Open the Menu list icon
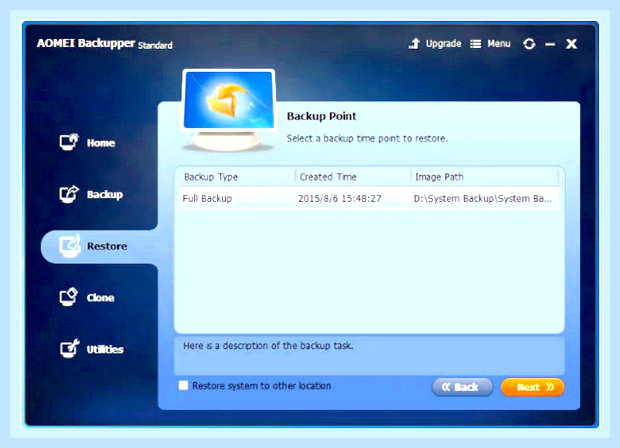This screenshot has width=620, height=448. [475, 44]
